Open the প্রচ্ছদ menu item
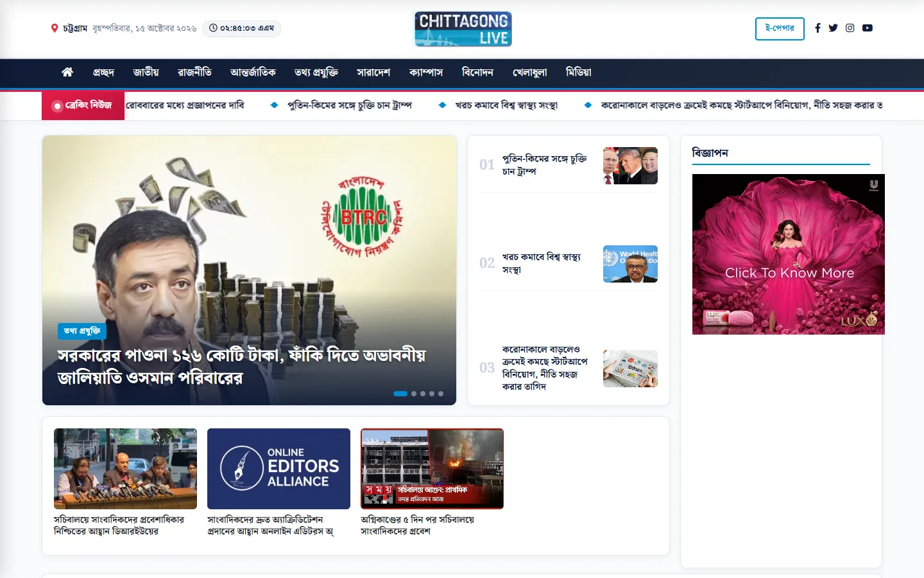This screenshot has width=924, height=578. 103,73
